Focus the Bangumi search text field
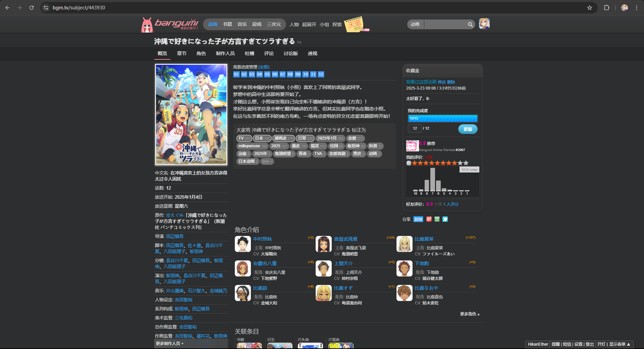The image size is (644, 349). [x=445, y=24]
